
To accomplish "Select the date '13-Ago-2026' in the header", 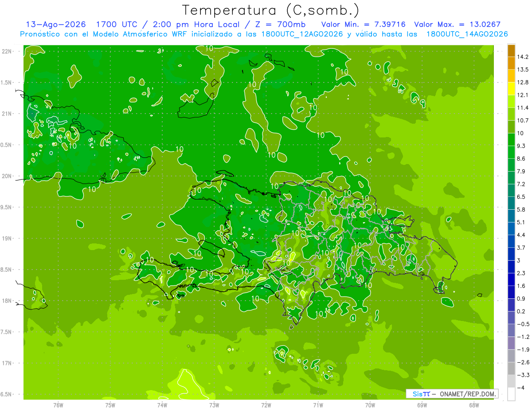I will [56, 24].
